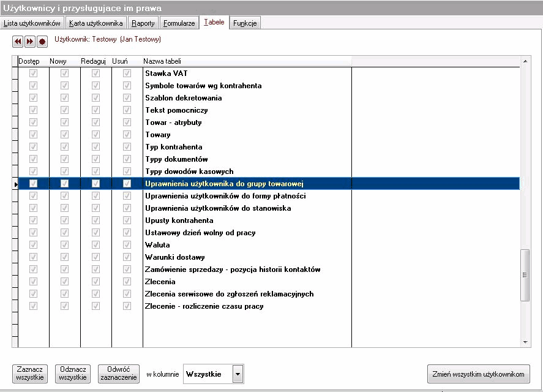Switch to the Formularze tab
543x392 pixels.
[x=179, y=23]
